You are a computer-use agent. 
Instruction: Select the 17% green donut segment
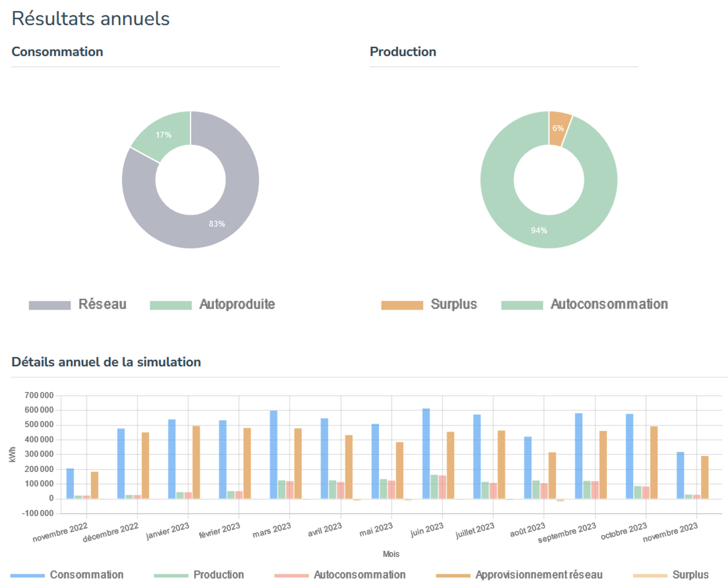click(164, 135)
